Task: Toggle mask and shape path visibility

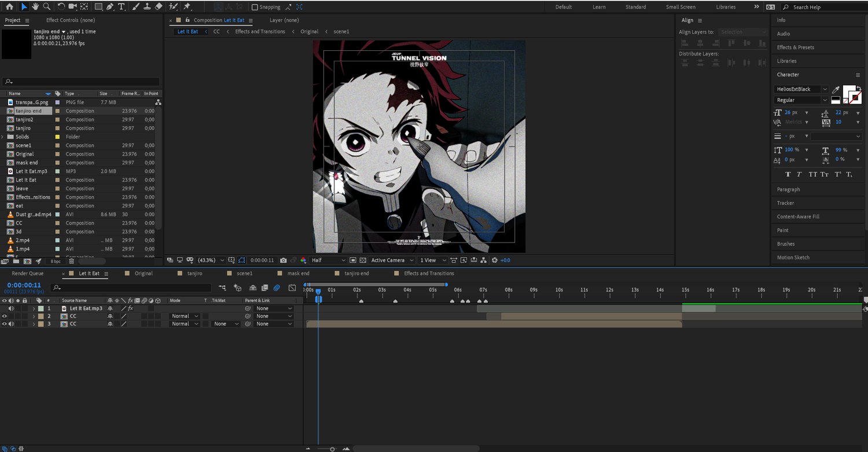Action: 241,260
